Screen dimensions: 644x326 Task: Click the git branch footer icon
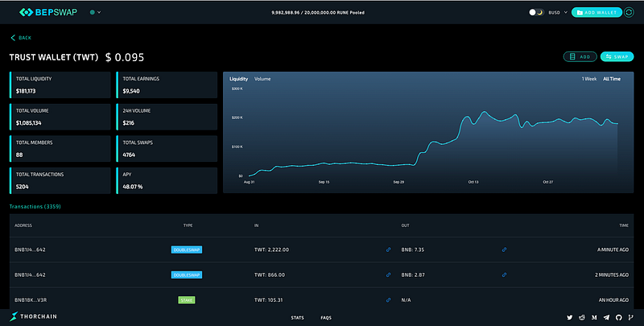click(x=631, y=317)
